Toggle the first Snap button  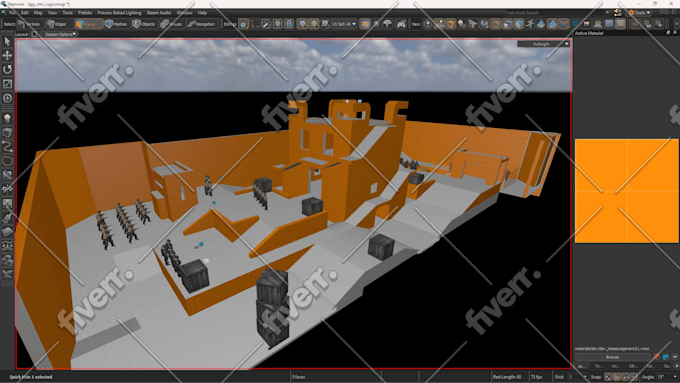tap(608, 377)
